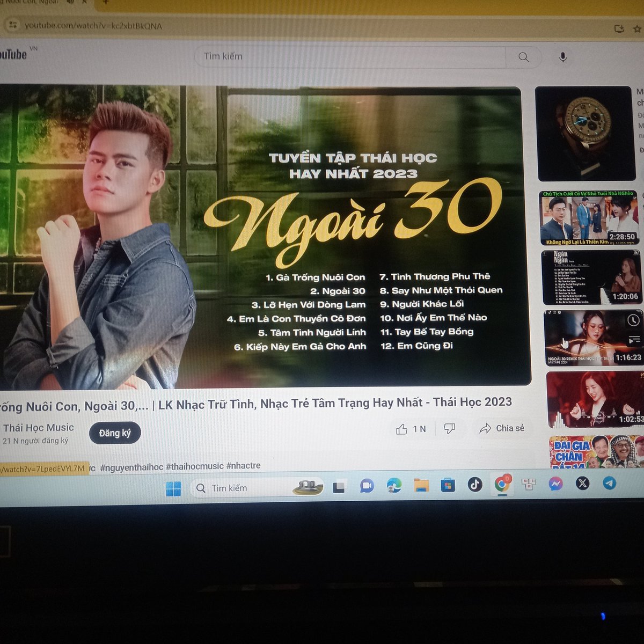This screenshot has width=644, height=644.
Task: Click the YouTube search magnifier button
Action: click(524, 57)
